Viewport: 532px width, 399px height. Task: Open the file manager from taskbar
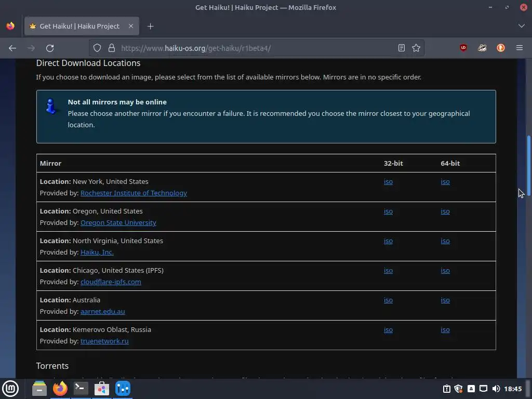39,389
